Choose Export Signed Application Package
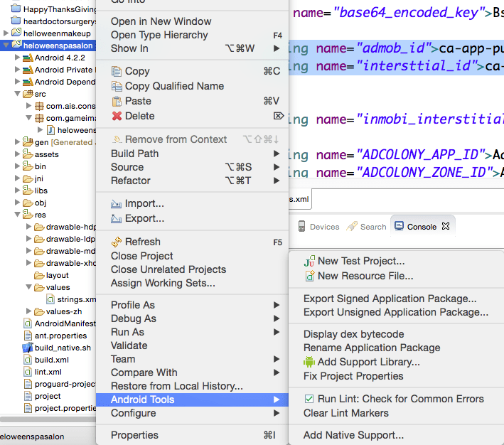Image resolution: width=504 pixels, height=445 pixels. [x=397, y=299]
